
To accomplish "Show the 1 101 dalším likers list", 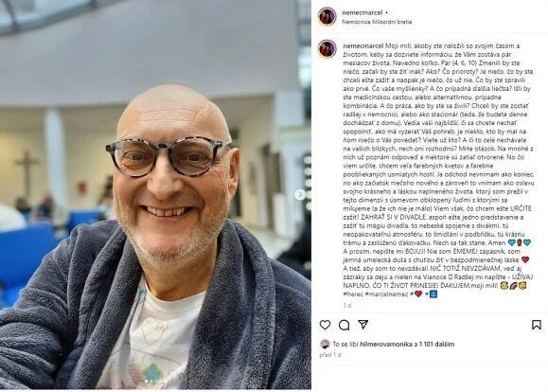I will [437, 344].
